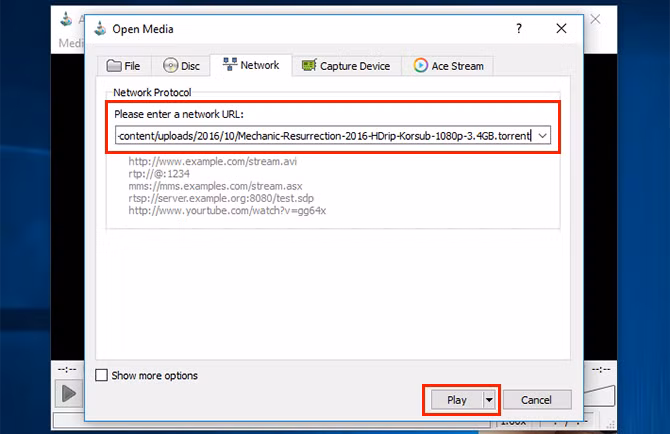
Task: Click the example text rtp://@:1234
Action: click(159, 174)
